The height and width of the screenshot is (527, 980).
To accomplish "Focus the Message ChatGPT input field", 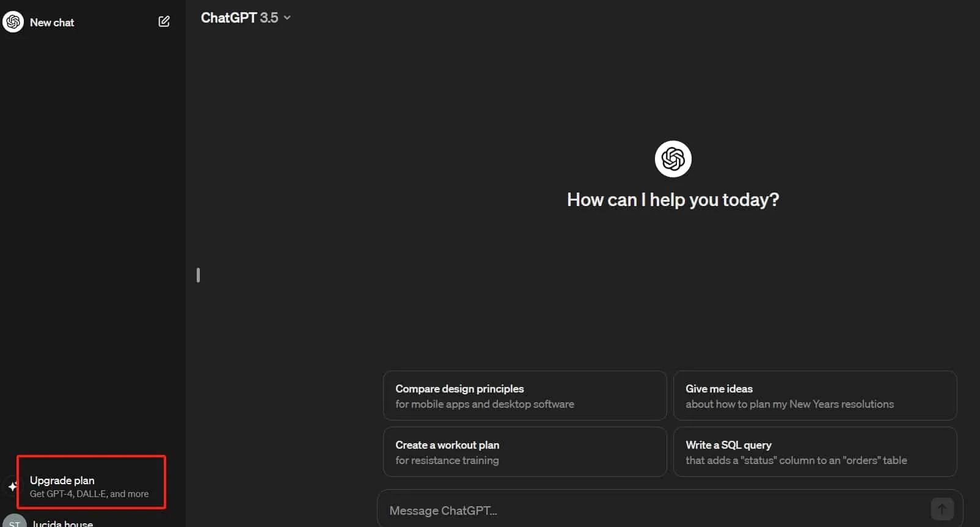I will click(x=654, y=510).
